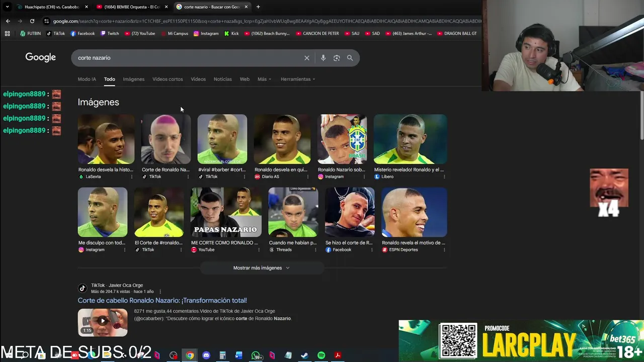The image size is (644, 362).
Task: Switch to Modo IA tab
Action: [x=87, y=79]
